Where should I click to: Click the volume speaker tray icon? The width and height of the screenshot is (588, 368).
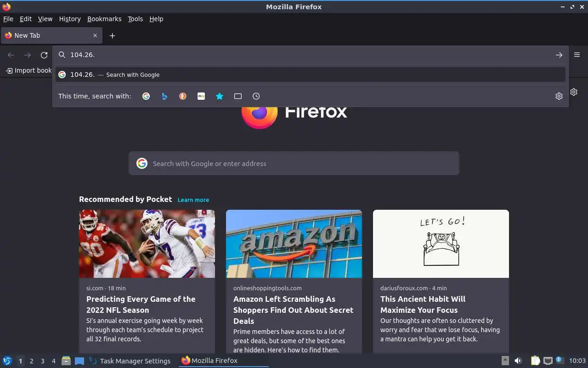point(518,361)
